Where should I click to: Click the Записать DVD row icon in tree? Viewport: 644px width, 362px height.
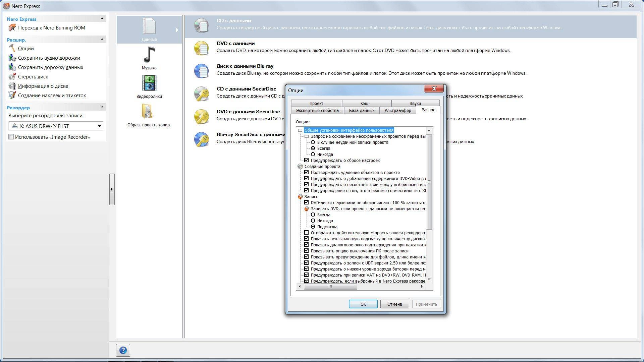pyautogui.click(x=307, y=209)
